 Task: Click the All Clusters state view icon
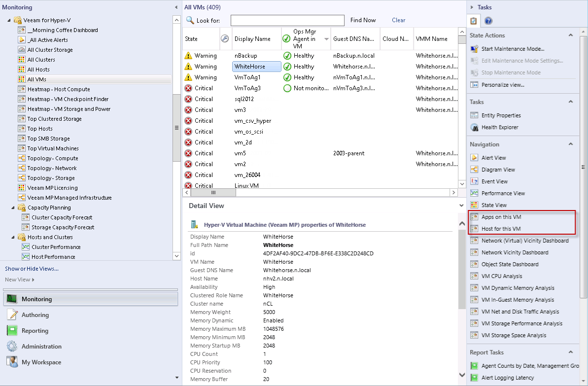click(x=22, y=60)
